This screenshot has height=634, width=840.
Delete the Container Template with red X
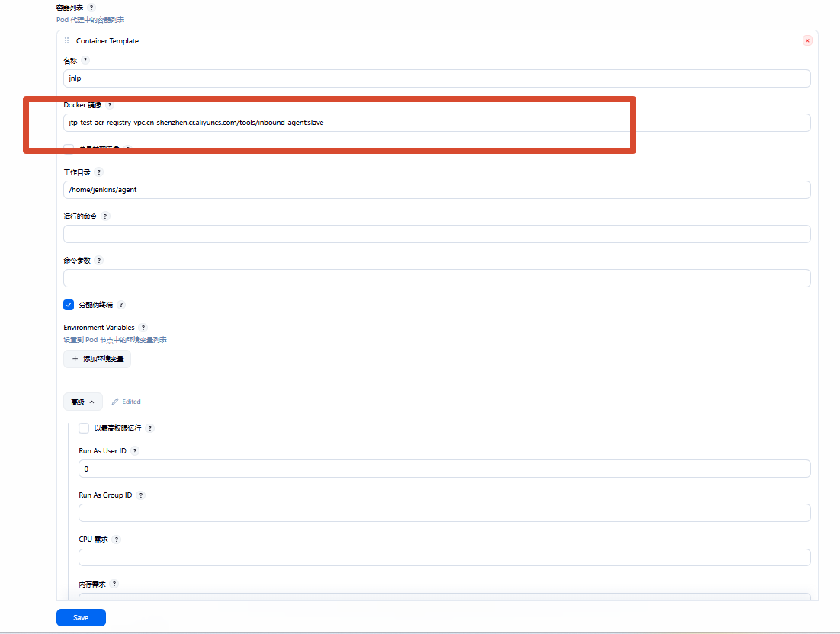pyautogui.click(x=807, y=40)
